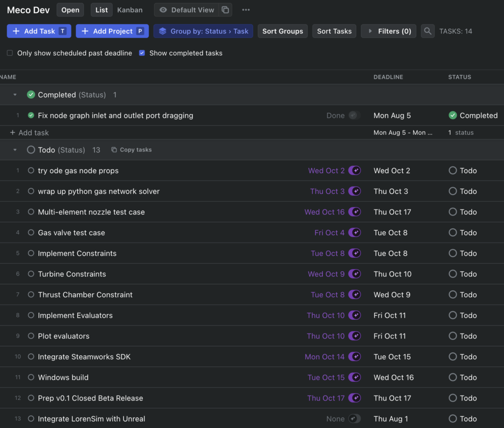
Task: Toggle auto-schedule for Prep v0.1 Closed Beta Release
Action: 354,398
